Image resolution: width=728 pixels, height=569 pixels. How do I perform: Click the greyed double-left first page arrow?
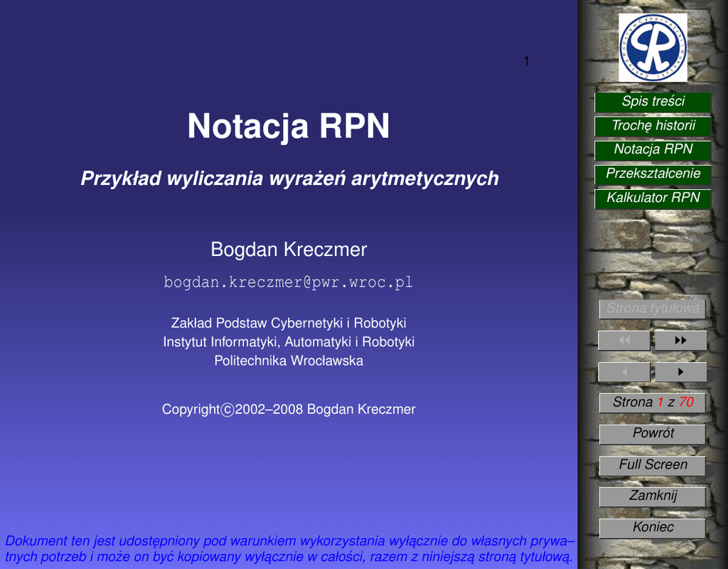624,341
